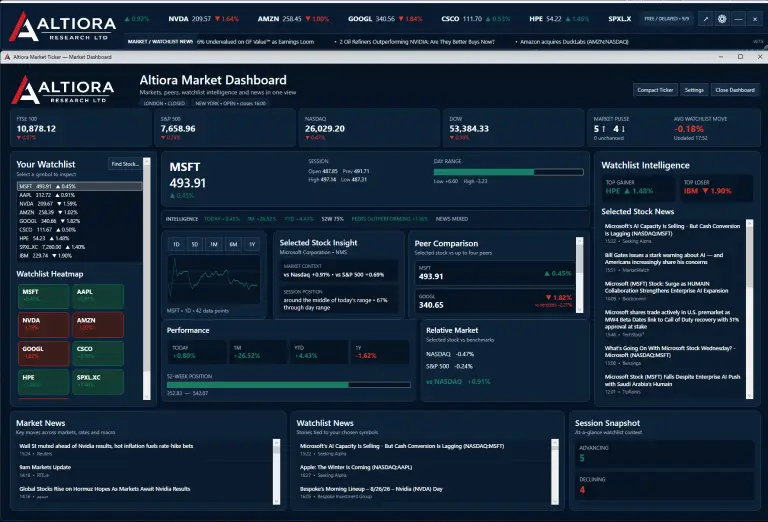This screenshot has height=522, width=768.
Task: Click the MSFT heatmap tile
Action: [x=44, y=296]
